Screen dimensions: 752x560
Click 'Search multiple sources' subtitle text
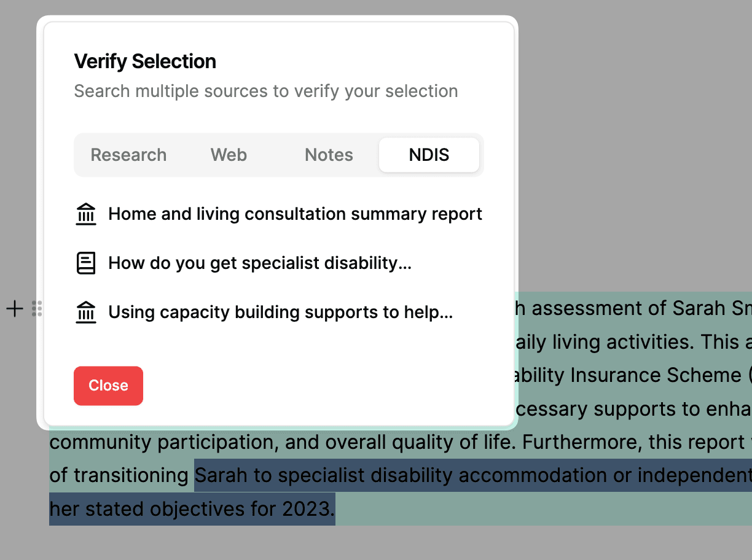tap(265, 91)
